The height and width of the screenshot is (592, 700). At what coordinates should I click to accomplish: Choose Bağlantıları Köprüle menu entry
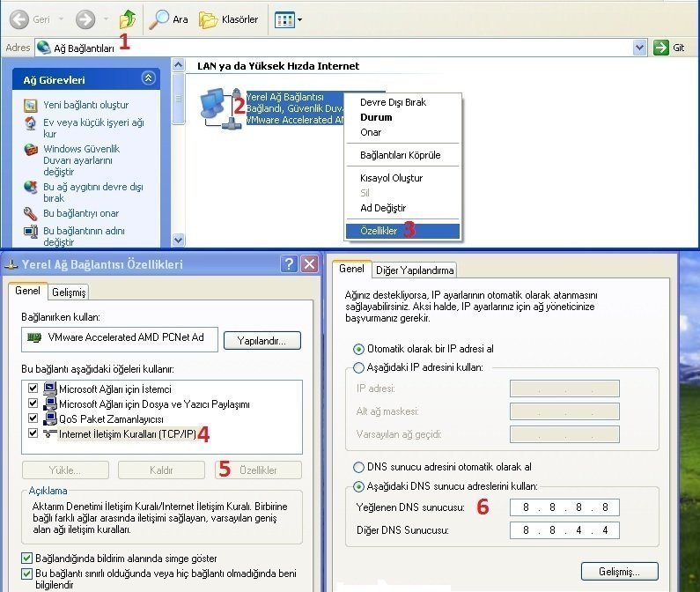click(402, 155)
